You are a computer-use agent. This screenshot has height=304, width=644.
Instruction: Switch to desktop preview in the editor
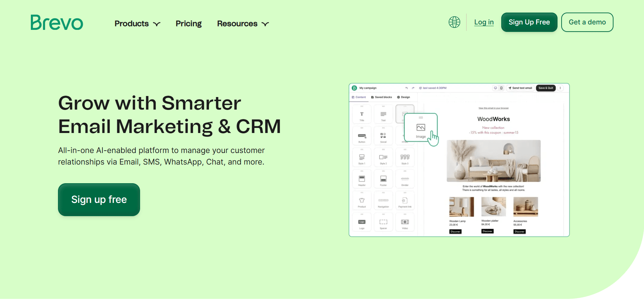pyautogui.click(x=495, y=88)
